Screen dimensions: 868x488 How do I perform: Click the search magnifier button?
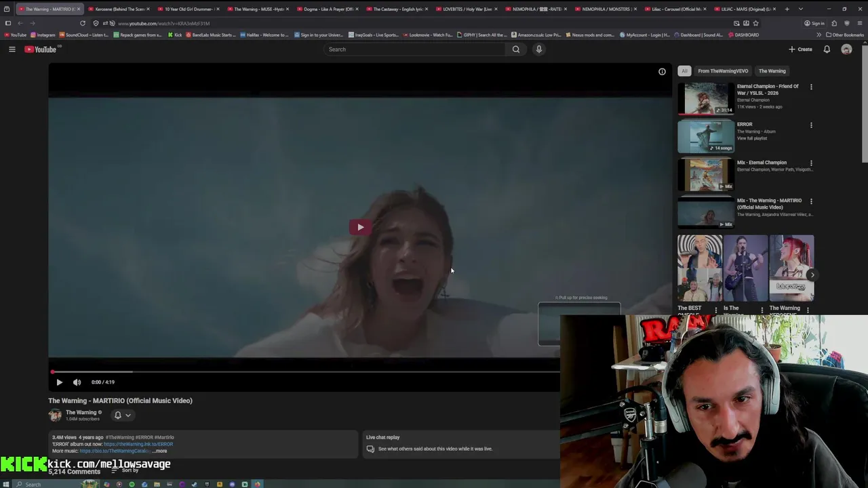pos(516,49)
